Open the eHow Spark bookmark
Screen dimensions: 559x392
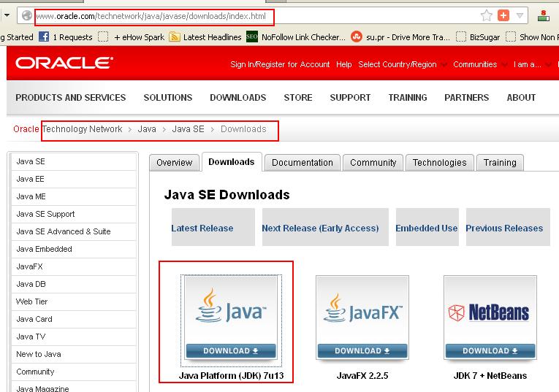point(132,37)
